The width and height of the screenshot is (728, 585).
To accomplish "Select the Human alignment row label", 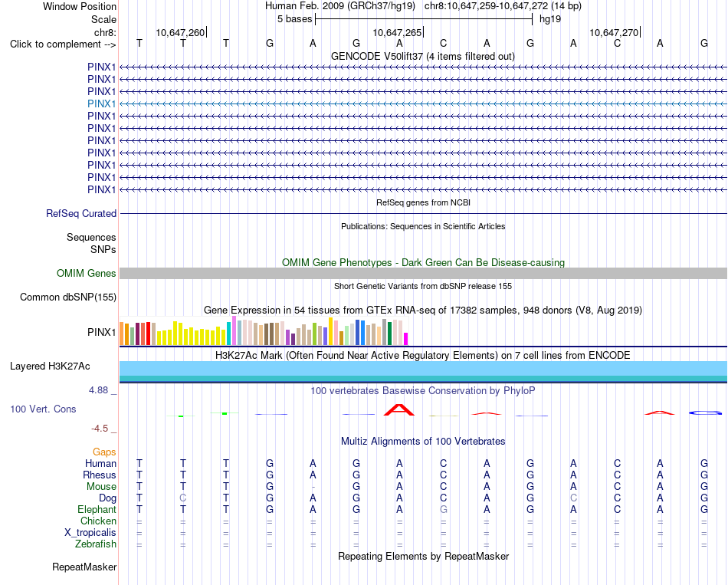I will pos(100,463).
